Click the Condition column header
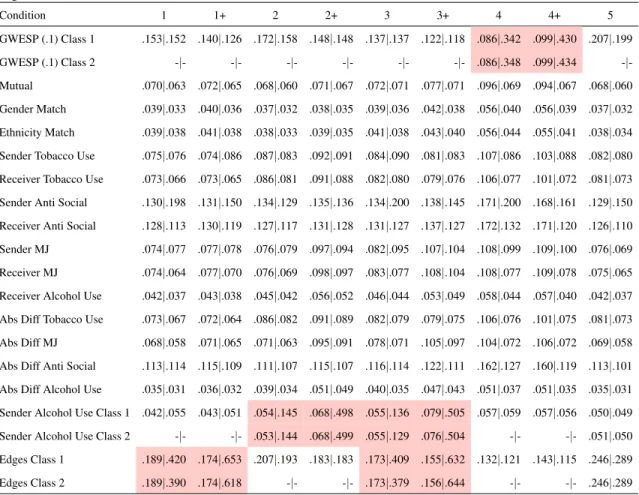Viewport: 639px width, 495px height. [x=23, y=15]
